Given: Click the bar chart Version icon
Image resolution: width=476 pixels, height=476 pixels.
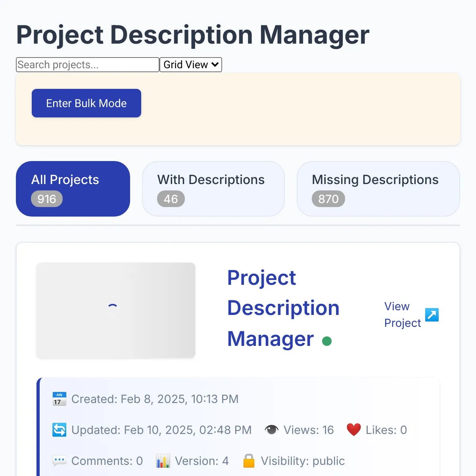Looking at the screenshot, I should (163, 461).
